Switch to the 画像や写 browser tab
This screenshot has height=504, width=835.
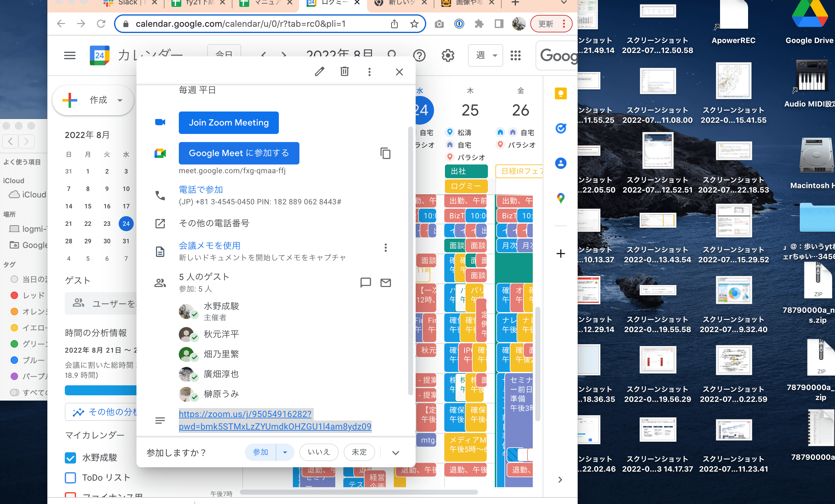click(468, 3)
